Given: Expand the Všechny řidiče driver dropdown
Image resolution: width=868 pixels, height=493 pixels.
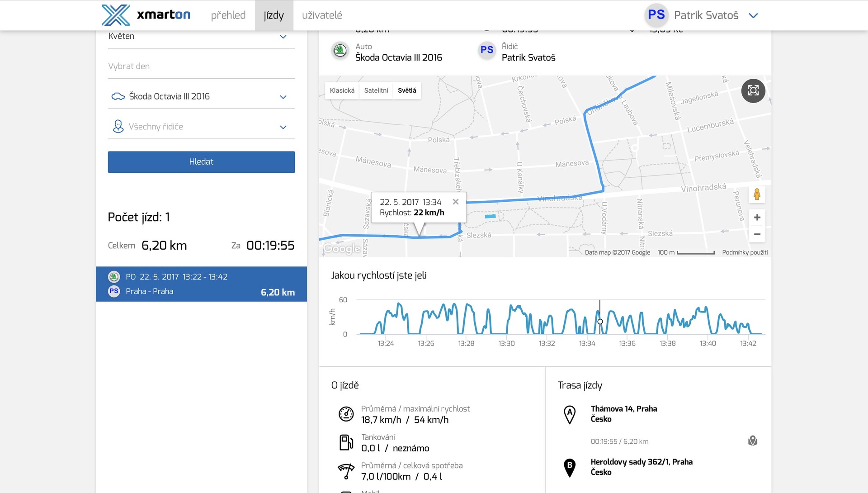Looking at the screenshot, I should 201,127.
